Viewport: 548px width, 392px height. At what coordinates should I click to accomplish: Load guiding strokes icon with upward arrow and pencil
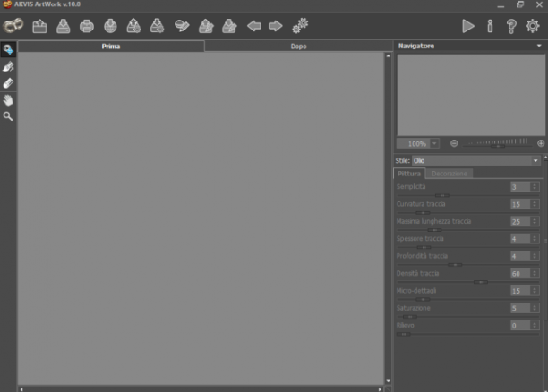206,26
